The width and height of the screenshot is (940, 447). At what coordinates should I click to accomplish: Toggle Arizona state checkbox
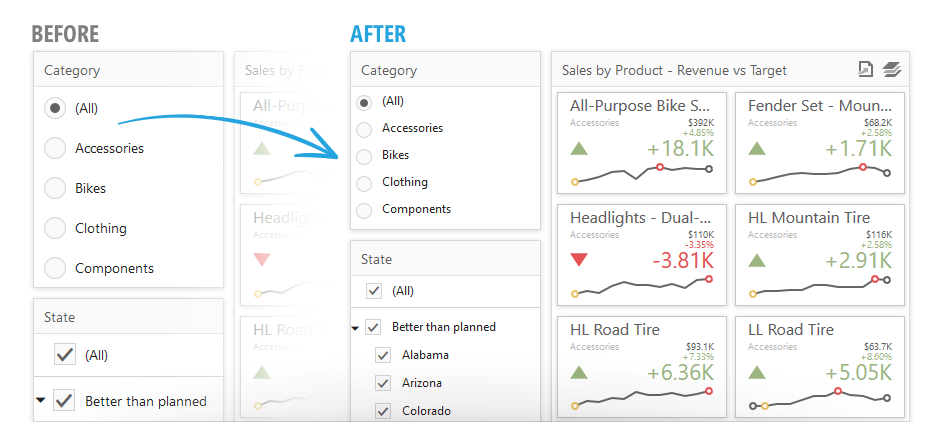point(382,383)
